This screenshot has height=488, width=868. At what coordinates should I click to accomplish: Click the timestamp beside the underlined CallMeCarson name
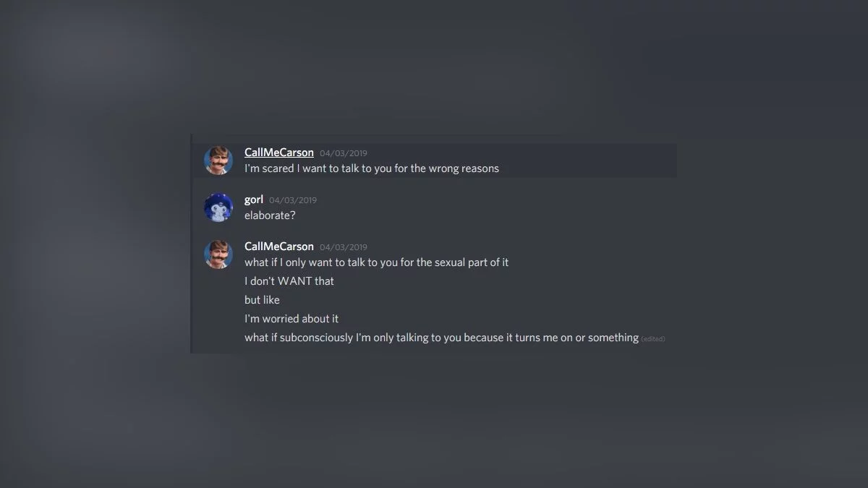(344, 153)
